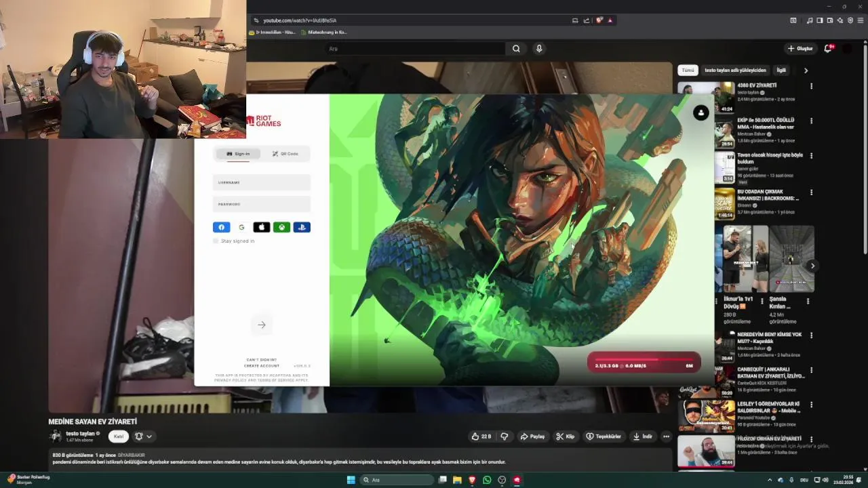Click the Riot USERNAME field

click(262, 182)
